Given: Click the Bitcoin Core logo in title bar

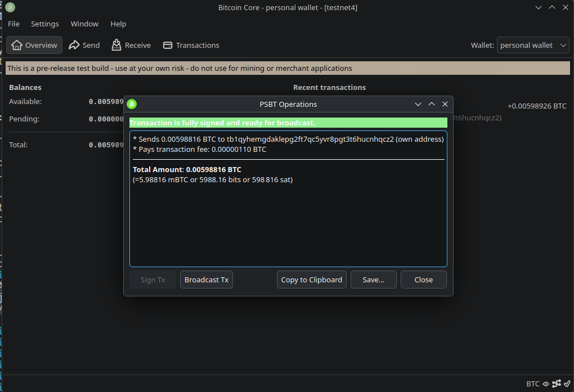Looking at the screenshot, I should click(x=10, y=7).
